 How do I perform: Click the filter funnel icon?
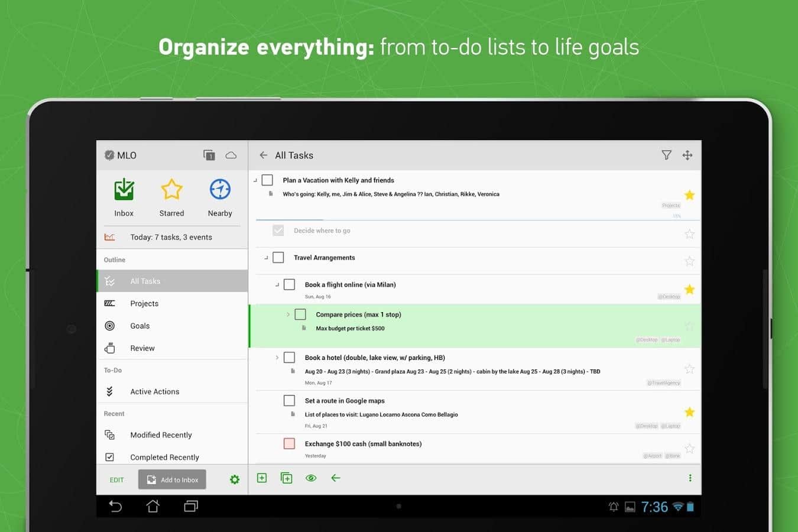tap(666, 155)
